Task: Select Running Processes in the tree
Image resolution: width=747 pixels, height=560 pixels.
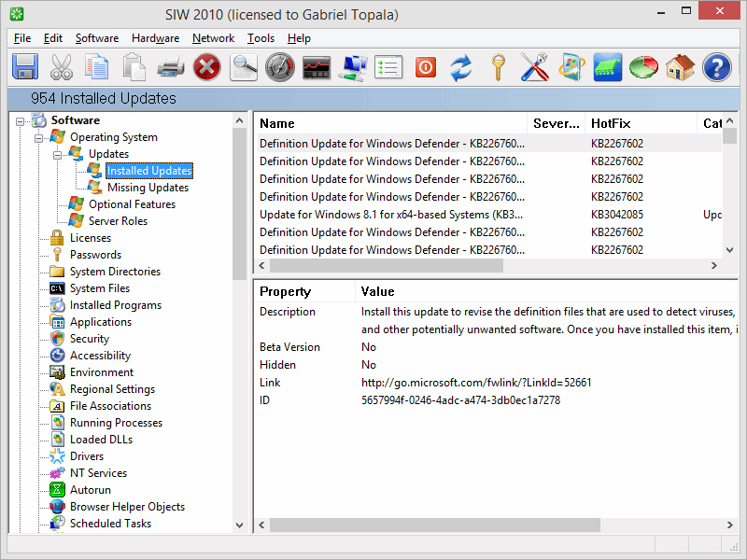Action: click(x=116, y=423)
